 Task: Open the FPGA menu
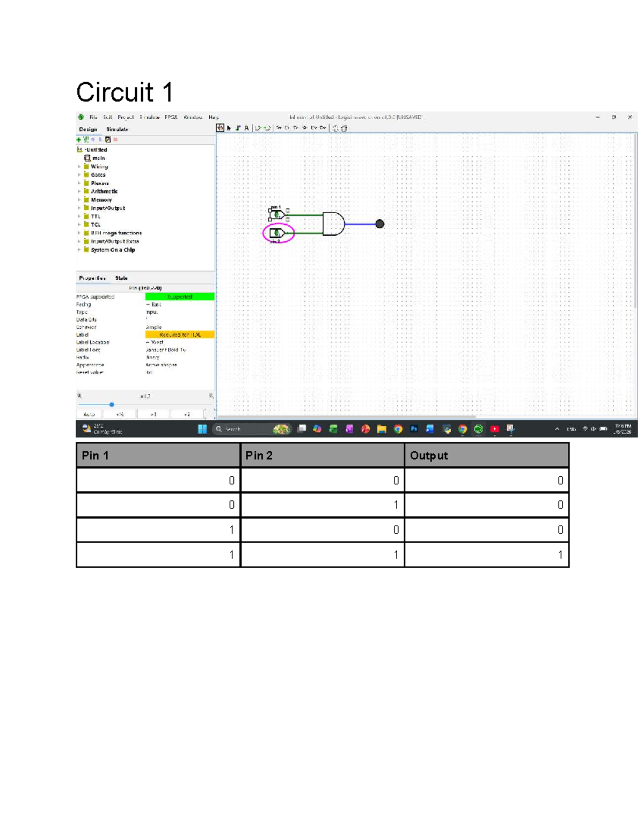[x=171, y=117]
